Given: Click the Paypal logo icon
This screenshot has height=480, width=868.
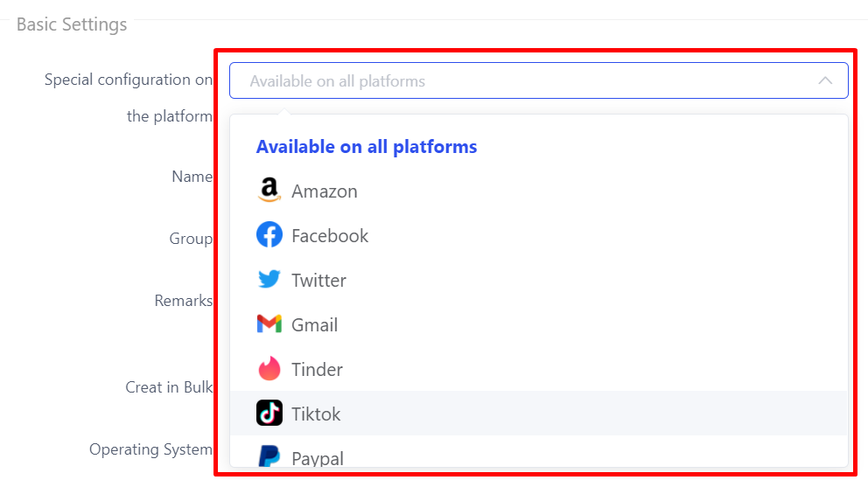Looking at the screenshot, I should [269, 456].
